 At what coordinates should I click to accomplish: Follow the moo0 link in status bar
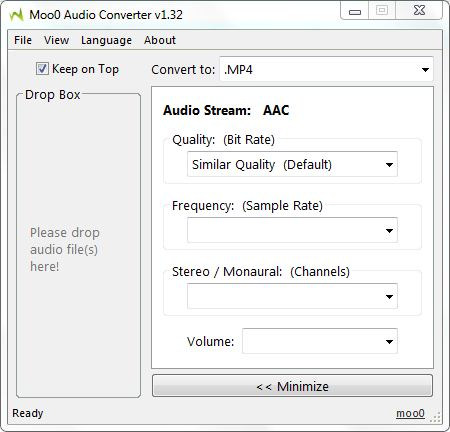point(410,413)
